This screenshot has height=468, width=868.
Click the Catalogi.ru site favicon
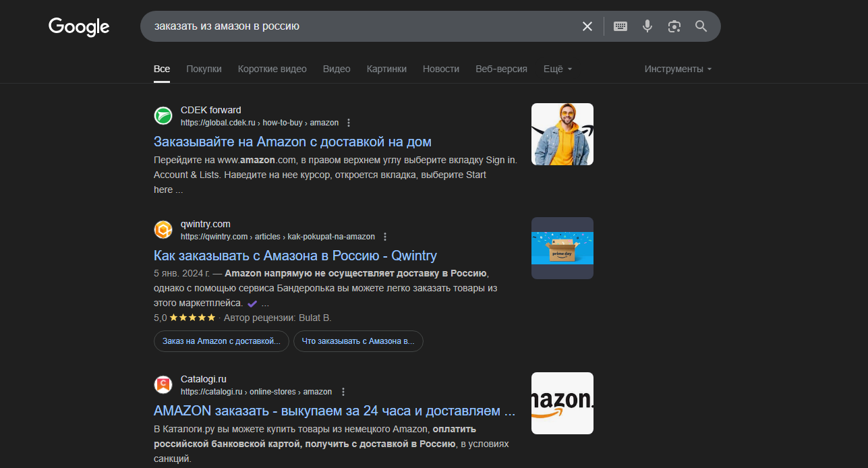pos(163,385)
